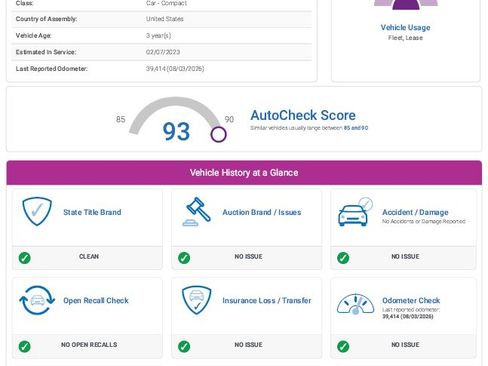Click the State Title Brand shield icon
The width and height of the screenshot is (488, 366).
click(37, 211)
